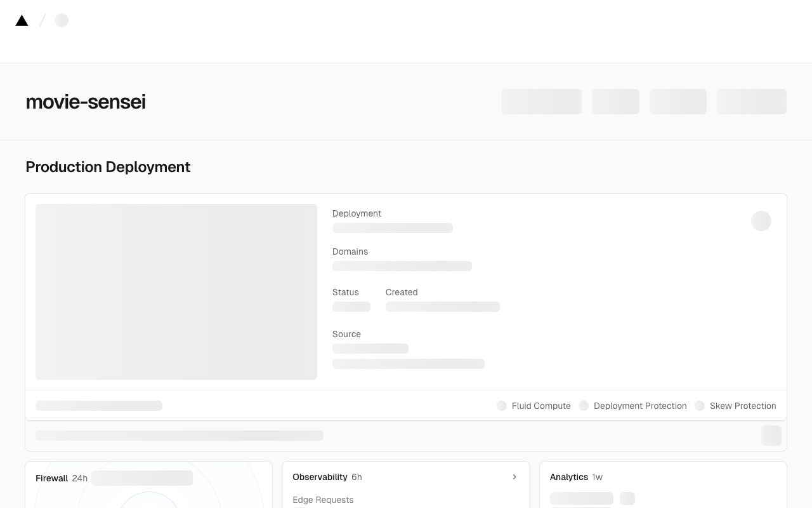
Task: Open the Analytics card title
Action: (x=569, y=477)
